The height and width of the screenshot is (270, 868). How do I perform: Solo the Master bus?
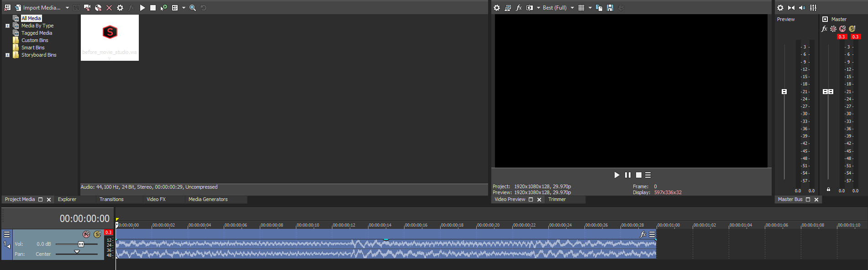[x=852, y=29]
